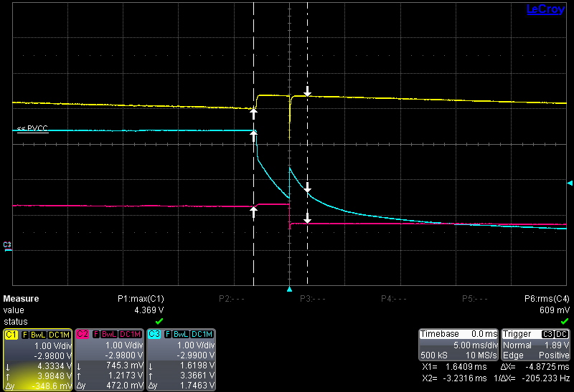Image resolution: width=574 pixels, height=392 pixels.
Task: Click the P1 value 4.369 V
Action: coord(149,310)
